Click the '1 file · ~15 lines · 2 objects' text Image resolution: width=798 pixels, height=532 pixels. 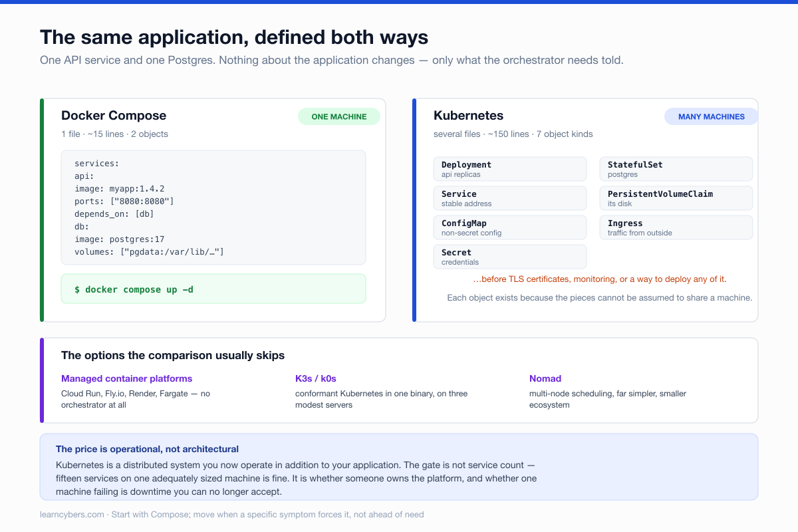pyautogui.click(x=114, y=134)
